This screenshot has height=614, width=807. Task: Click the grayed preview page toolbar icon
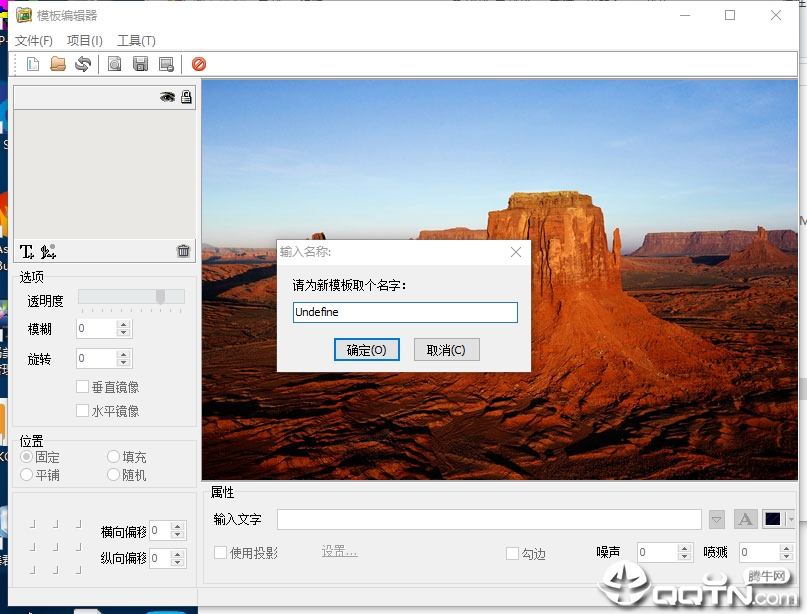point(115,64)
